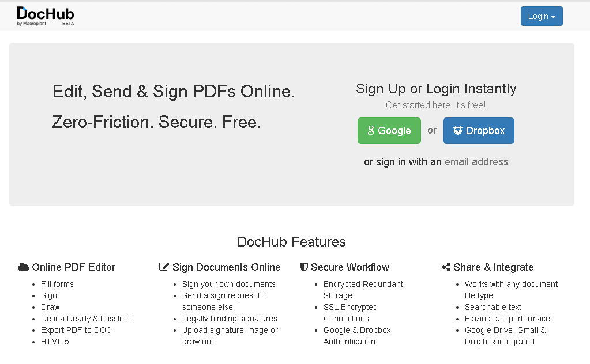This screenshot has height=364, width=590.
Task: Click the caret arrow on Login button
Action: [x=553, y=17]
